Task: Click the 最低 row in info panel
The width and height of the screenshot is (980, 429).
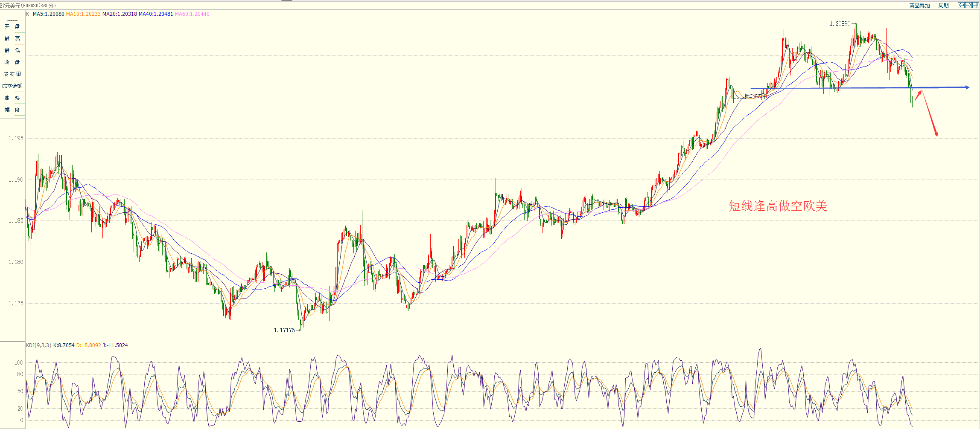Action: click(12, 50)
